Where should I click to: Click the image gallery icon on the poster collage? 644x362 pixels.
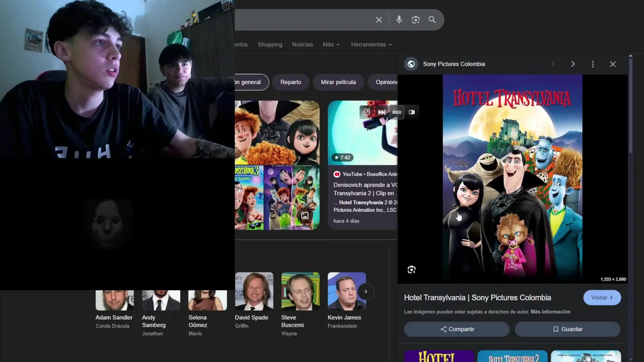coord(304,216)
